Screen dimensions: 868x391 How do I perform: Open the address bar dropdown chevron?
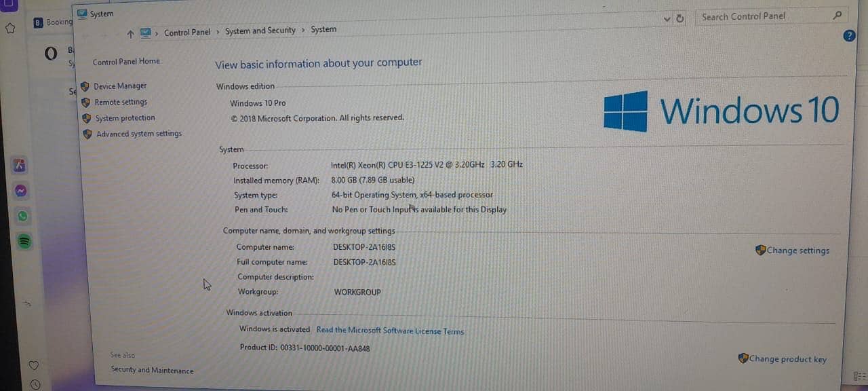pyautogui.click(x=666, y=18)
